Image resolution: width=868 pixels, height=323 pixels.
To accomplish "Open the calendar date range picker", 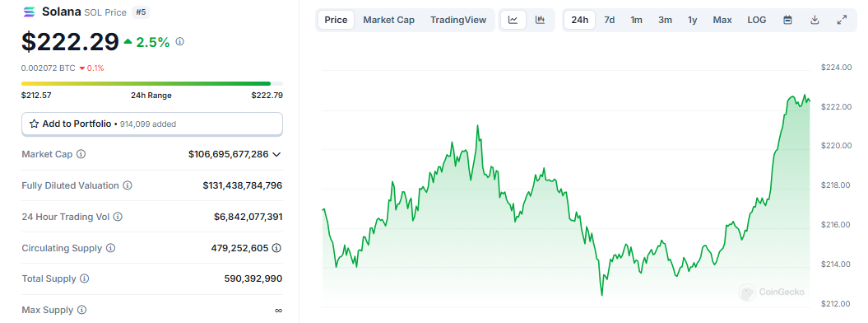I will click(787, 20).
